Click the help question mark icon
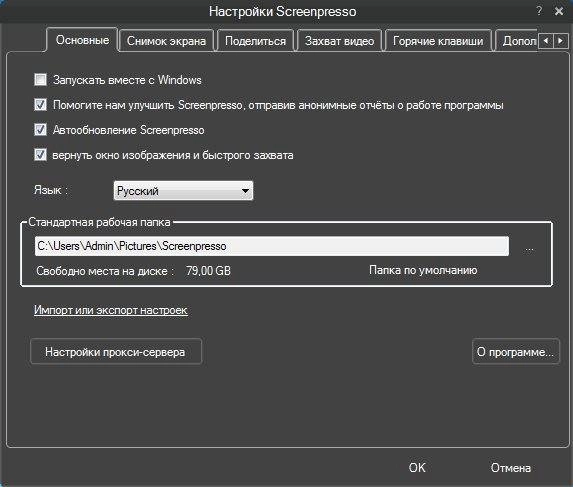The width and height of the screenshot is (573, 487). pyautogui.click(x=539, y=11)
